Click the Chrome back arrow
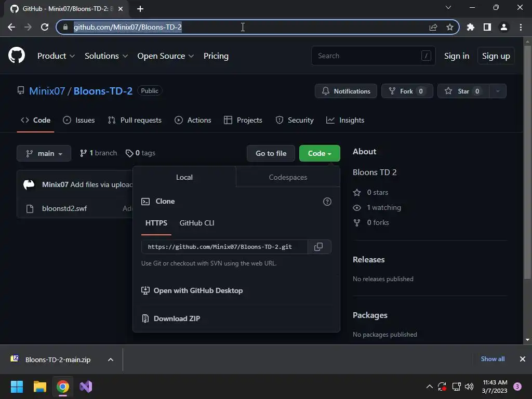The height and width of the screenshot is (399, 532). click(11, 27)
